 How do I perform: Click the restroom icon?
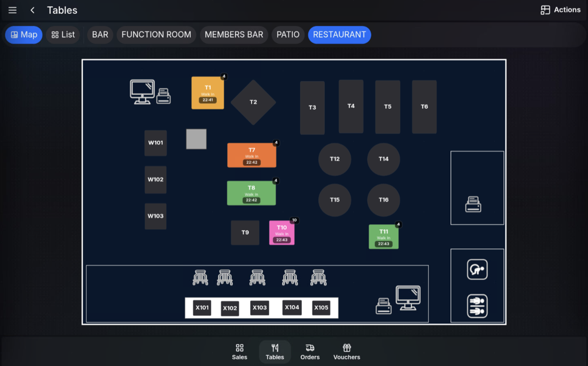(x=477, y=306)
